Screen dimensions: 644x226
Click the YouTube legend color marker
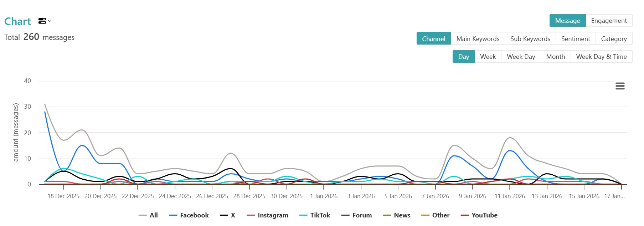(465, 215)
